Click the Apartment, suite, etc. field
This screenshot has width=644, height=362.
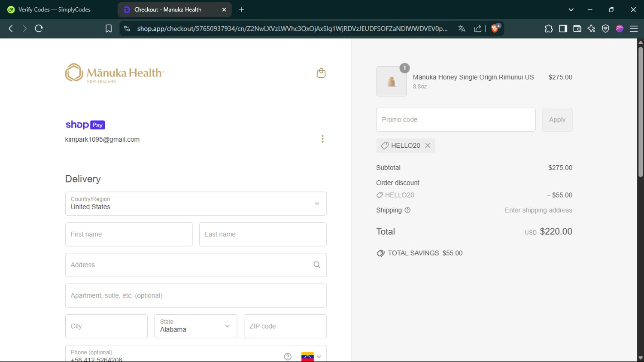(x=196, y=295)
